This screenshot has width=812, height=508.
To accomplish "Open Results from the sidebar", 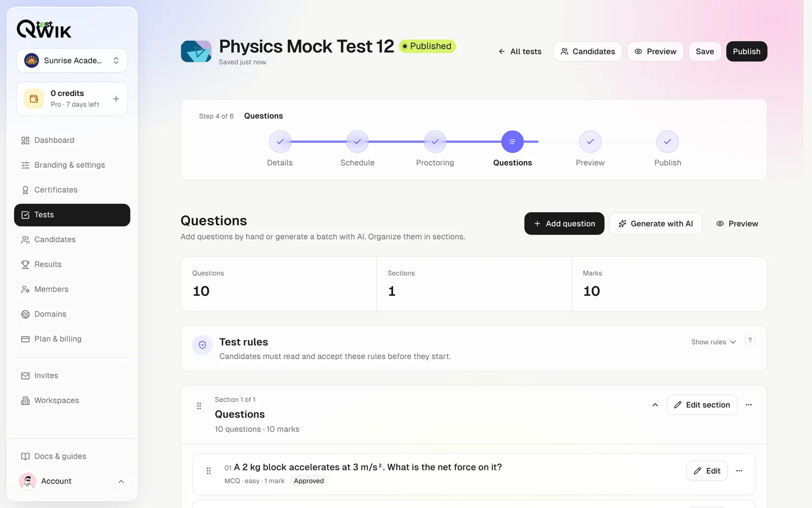I will pyautogui.click(x=72, y=265).
